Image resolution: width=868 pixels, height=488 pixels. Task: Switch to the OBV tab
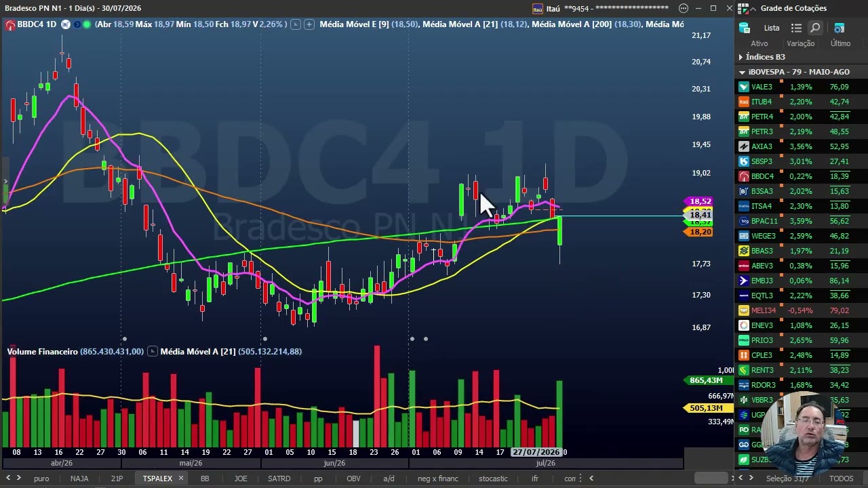pyautogui.click(x=353, y=479)
